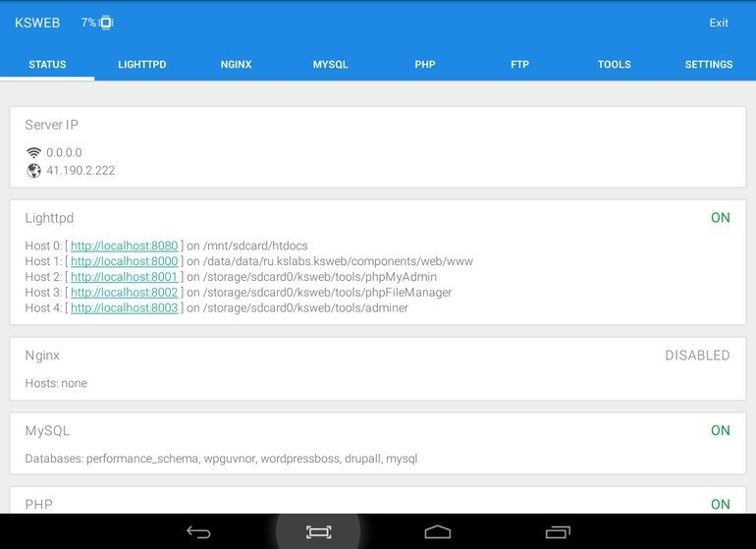The height and width of the screenshot is (549, 756).
Task: Tap the PHP card heading
Action: [38, 504]
